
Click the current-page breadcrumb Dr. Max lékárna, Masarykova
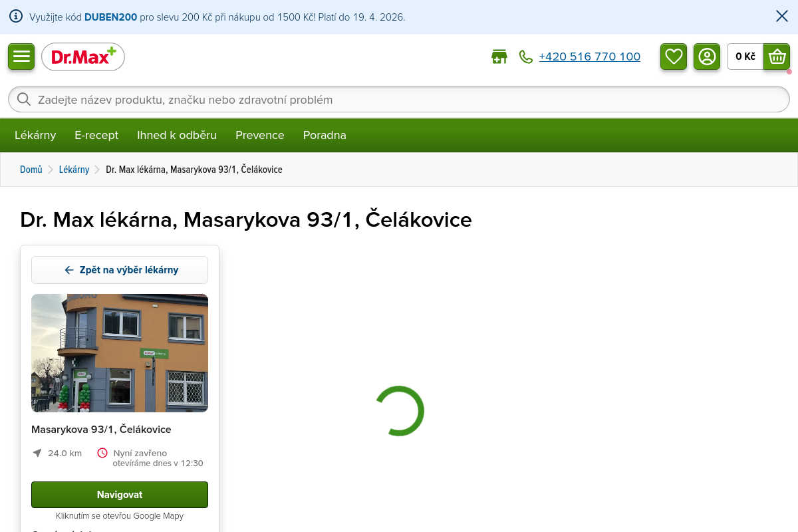pyautogui.click(x=194, y=170)
